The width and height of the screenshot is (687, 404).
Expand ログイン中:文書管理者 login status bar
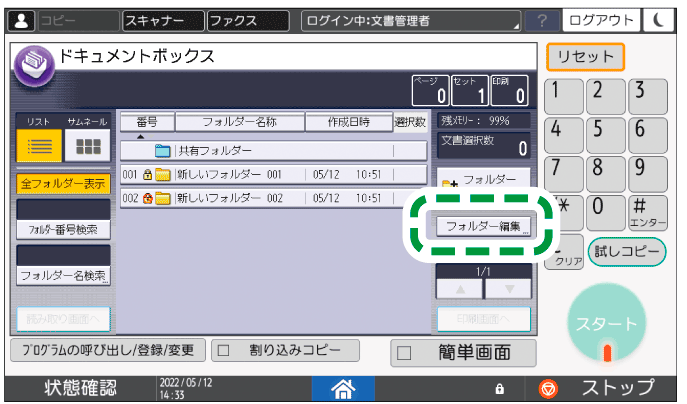tap(411, 21)
